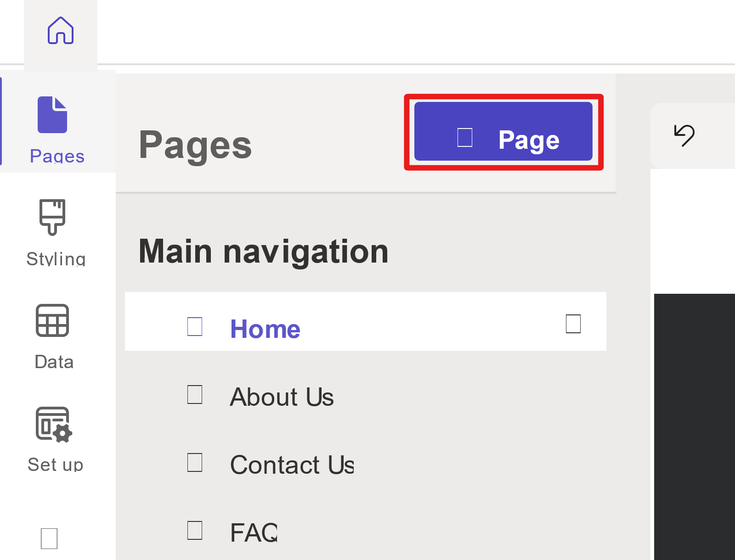This screenshot has width=735, height=560.
Task: Click the icon left of Home
Action: pos(195,326)
